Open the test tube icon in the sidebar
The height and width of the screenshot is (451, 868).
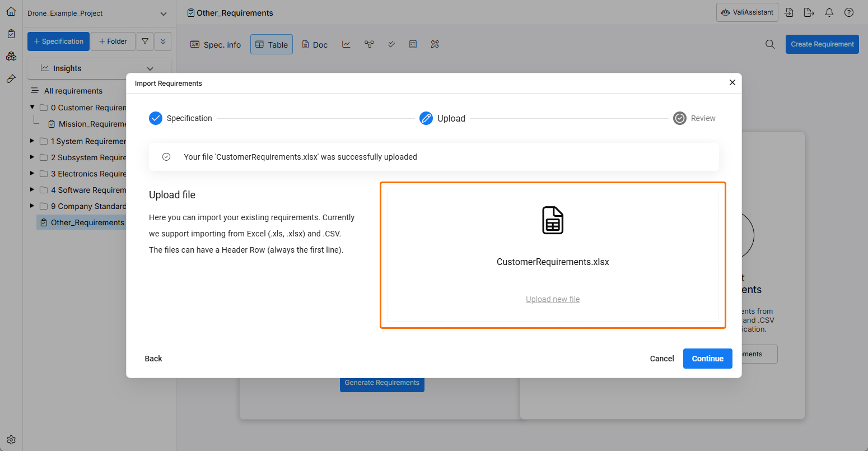click(11, 79)
